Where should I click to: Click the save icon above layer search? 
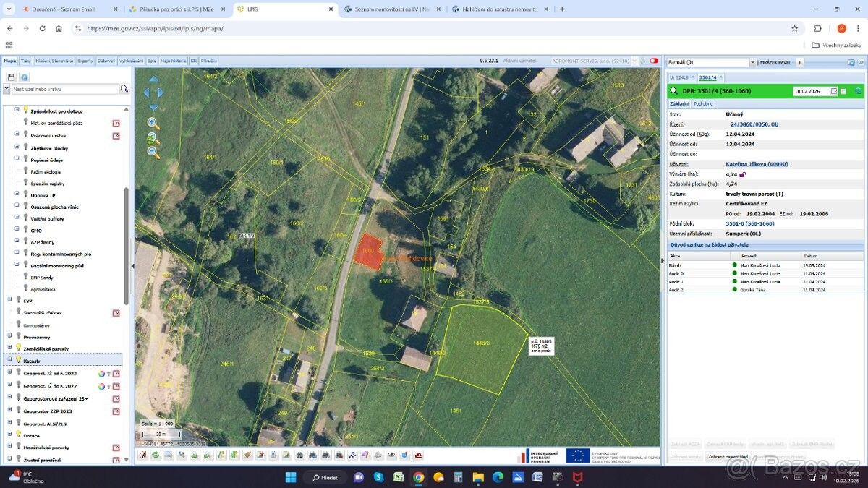(11, 77)
